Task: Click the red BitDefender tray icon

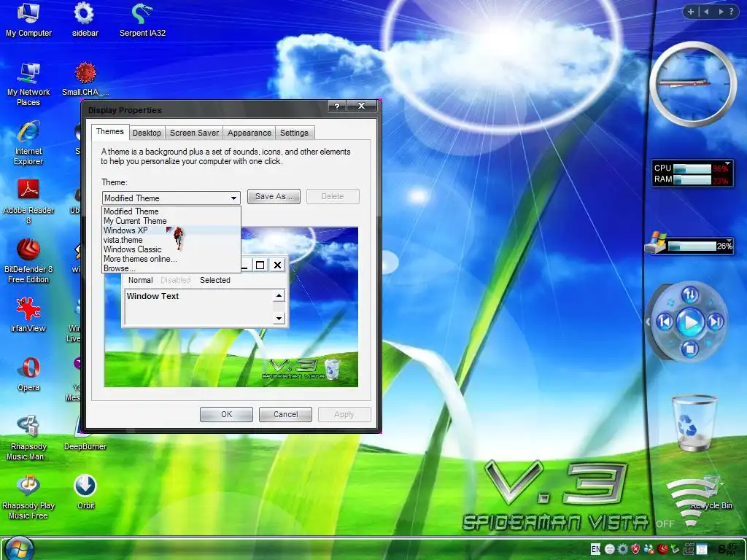Action: 662,549
